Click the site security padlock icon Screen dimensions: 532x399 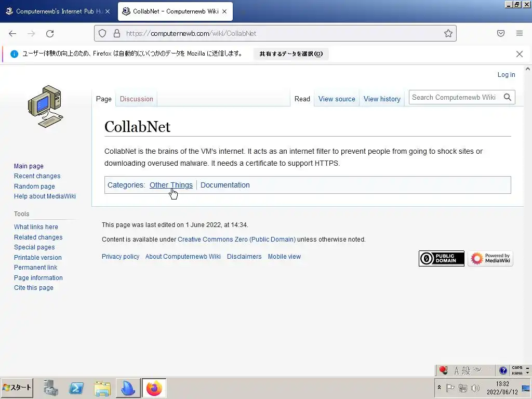tap(117, 33)
